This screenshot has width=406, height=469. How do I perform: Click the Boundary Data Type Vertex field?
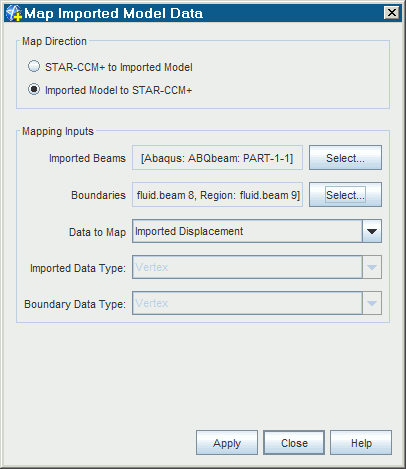[247, 303]
